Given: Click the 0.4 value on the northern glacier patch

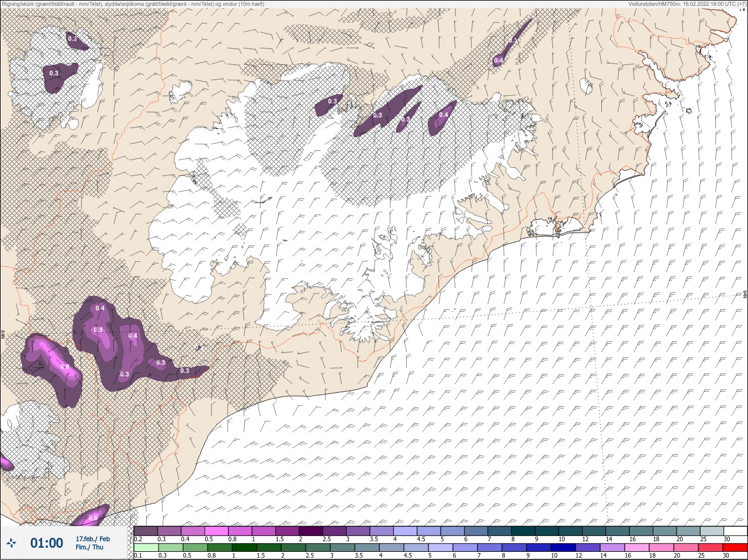Looking at the screenshot, I should pos(444,115).
